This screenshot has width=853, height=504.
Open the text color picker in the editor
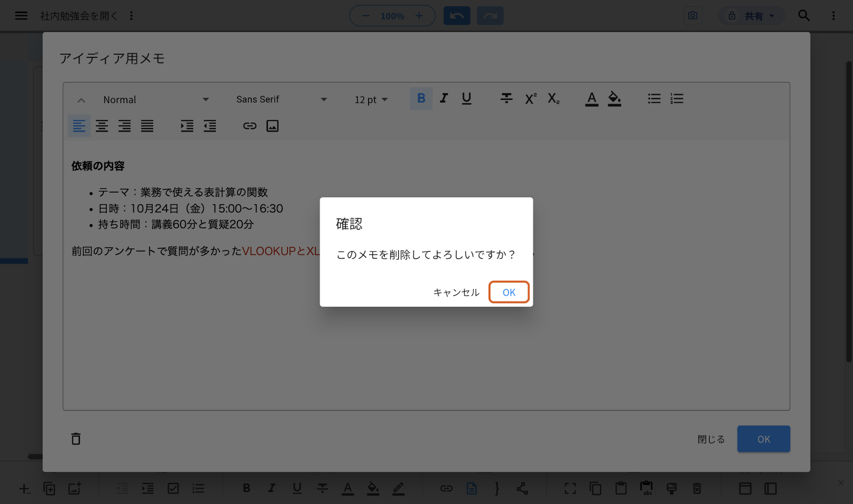(x=592, y=98)
